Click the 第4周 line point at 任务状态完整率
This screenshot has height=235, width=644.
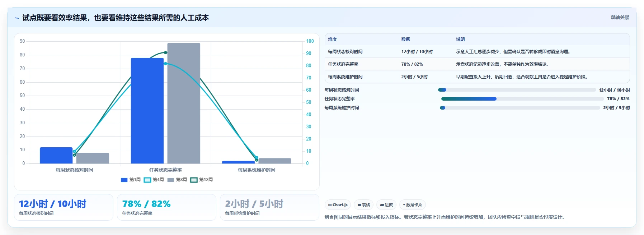[x=165, y=64]
